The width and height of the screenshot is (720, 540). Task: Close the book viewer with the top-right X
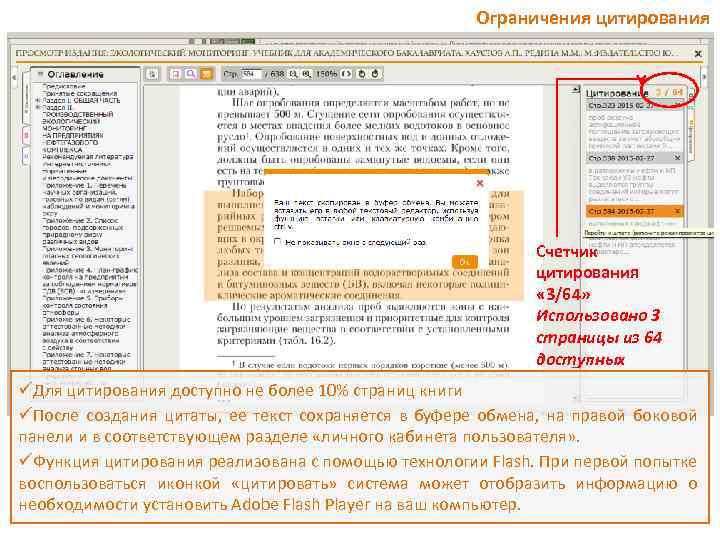pyautogui.click(x=698, y=54)
